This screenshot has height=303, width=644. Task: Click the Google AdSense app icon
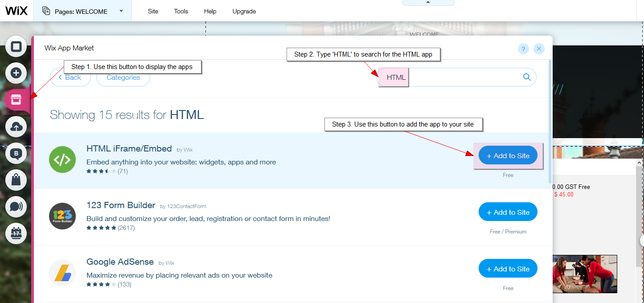[x=62, y=273]
